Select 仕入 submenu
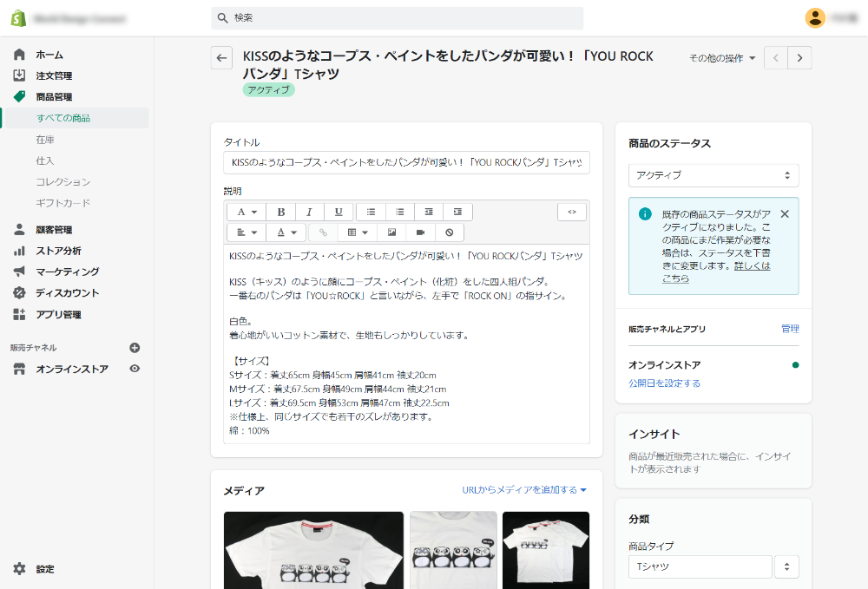 [x=45, y=160]
